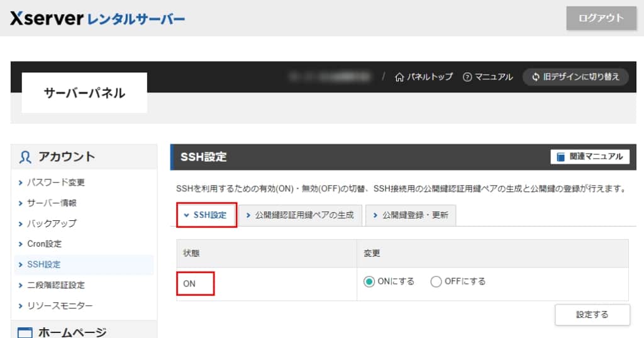
Task: Click refresh icon in 旧デザインに切り替え
Action: (536, 77)
